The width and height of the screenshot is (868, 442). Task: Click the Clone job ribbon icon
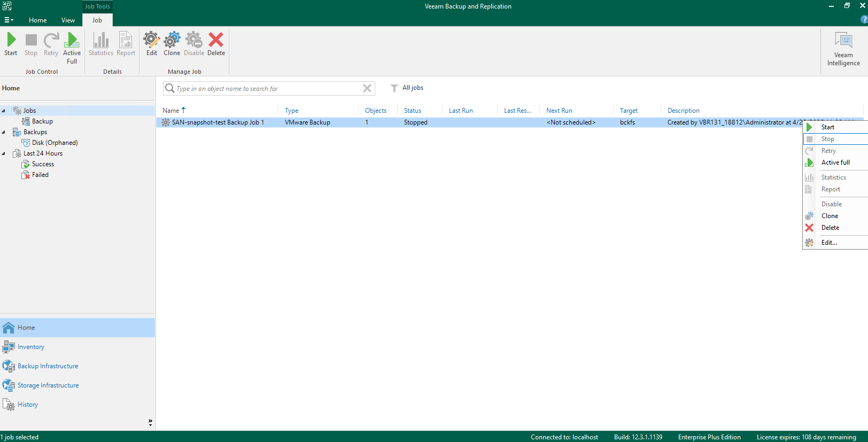click(172, 40)
